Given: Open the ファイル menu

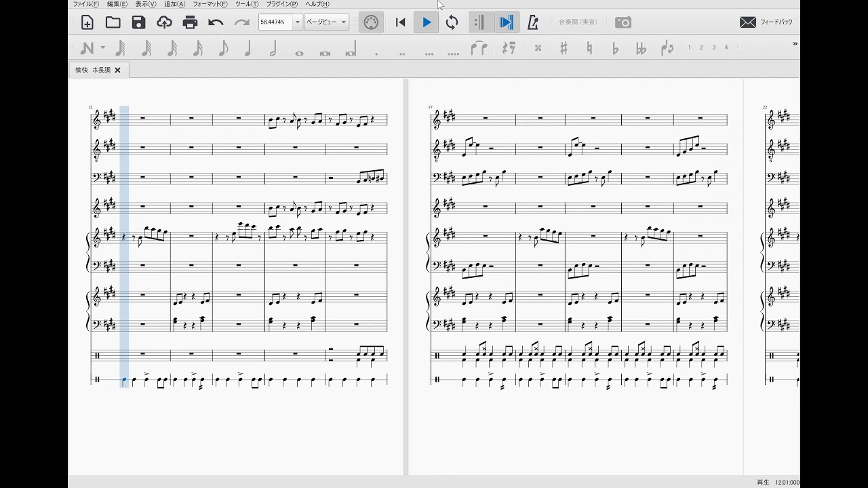Looking at the screenshot, I should [x=86, y=4].
